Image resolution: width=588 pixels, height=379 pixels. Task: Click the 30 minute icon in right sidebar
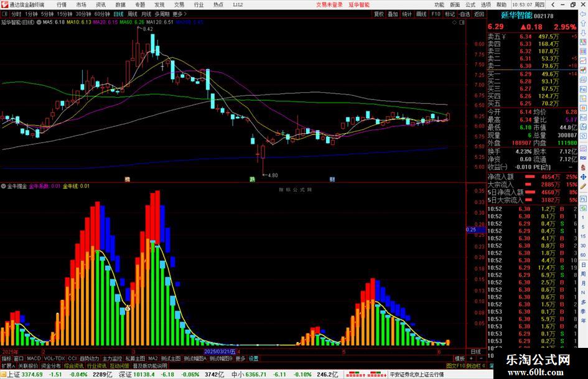coord(583,245)
